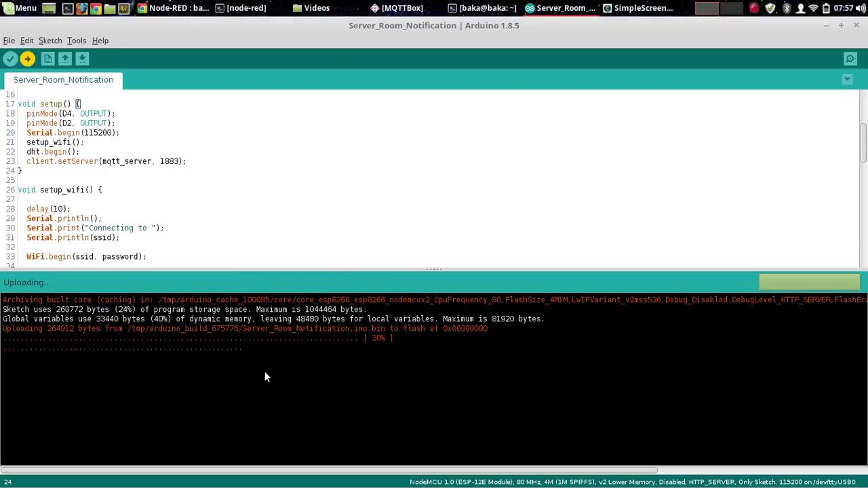Open file manager from panel launcher
868x488 pixels.
click(x=110, y=8)
